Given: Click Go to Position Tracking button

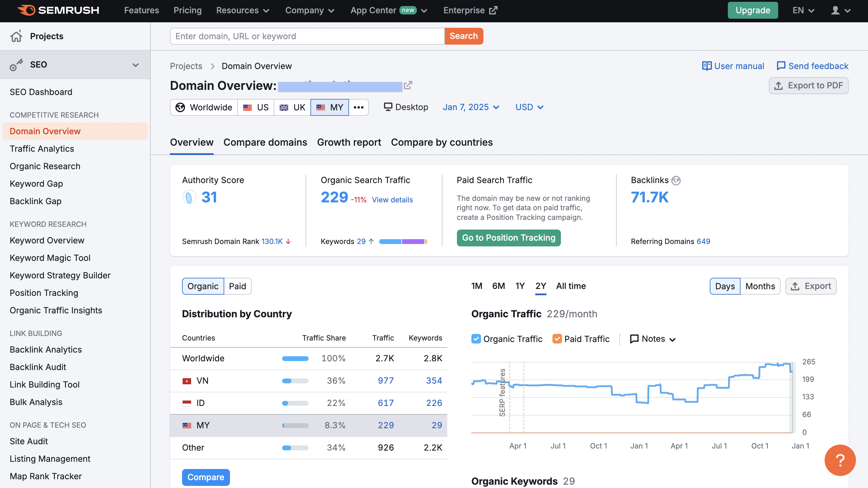Looking at the screenshot, I should [x=508, y=238].
